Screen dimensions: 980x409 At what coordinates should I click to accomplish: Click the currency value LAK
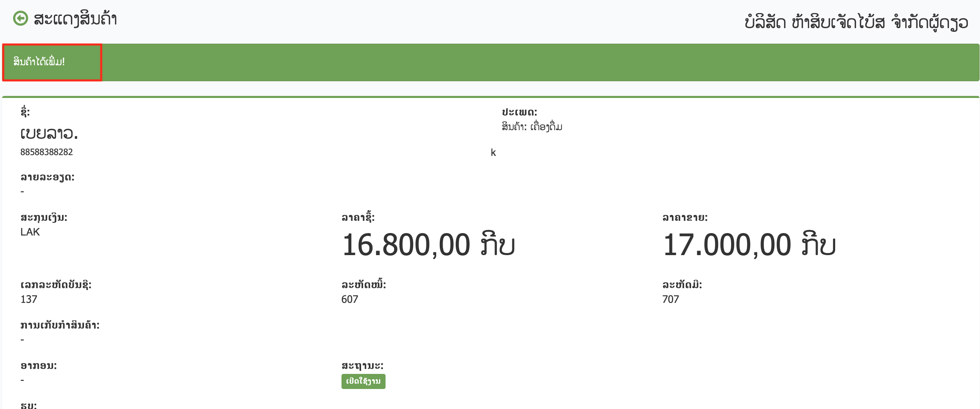coord(30,232)
